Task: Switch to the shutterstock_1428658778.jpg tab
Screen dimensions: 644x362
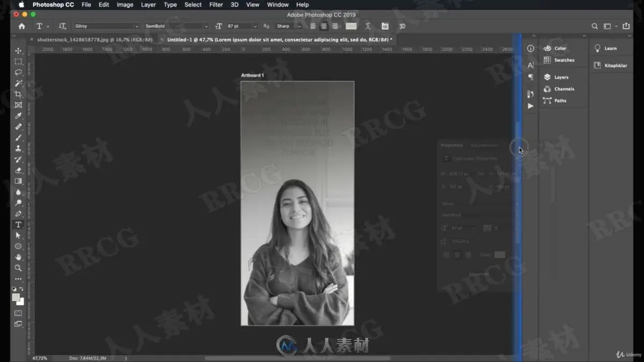Action: (x=95, y=40)
